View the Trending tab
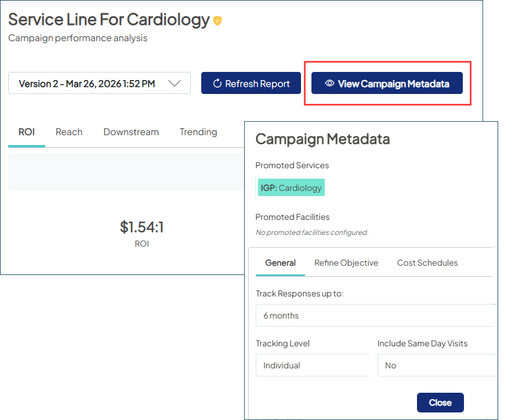Screen dimensions: 515x420 point(198,132)
